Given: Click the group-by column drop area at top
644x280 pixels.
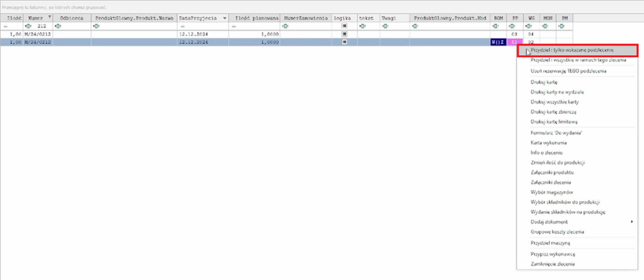Looking at the screenshot, I should pos(273,6).
